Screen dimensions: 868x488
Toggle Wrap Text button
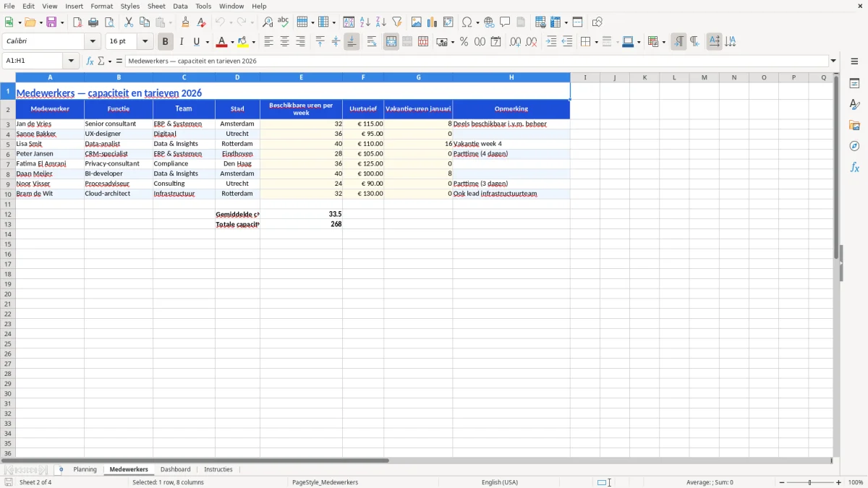pyautogui.click(x=372, y=42)
